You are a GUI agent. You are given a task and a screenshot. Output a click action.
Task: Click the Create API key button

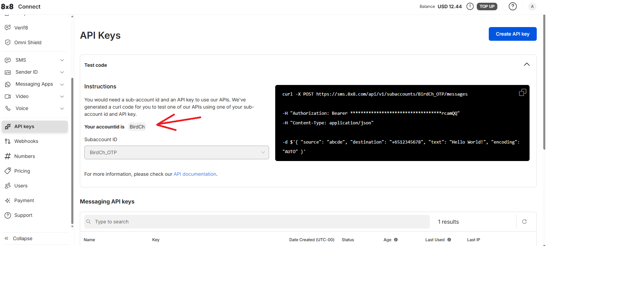click(512, 34)
